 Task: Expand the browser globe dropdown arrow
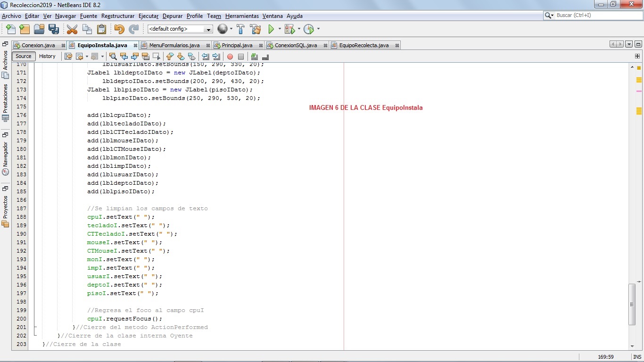pyautogui.click(x=231, y=29)
